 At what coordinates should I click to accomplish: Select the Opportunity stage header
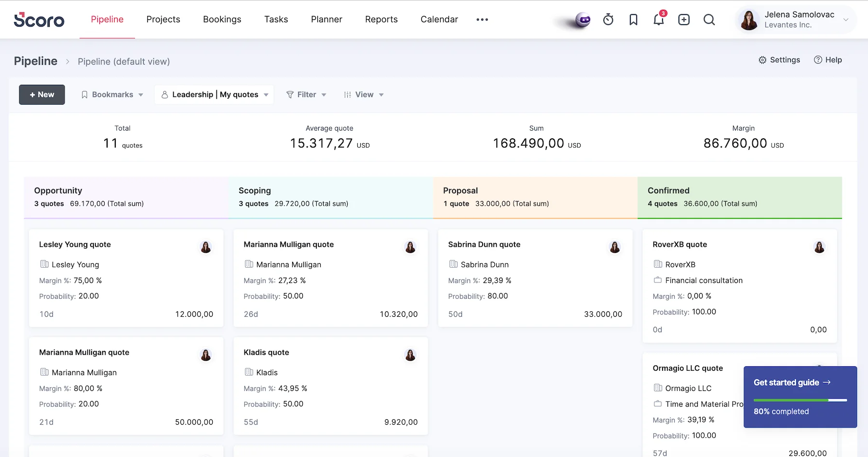(126, 198)
